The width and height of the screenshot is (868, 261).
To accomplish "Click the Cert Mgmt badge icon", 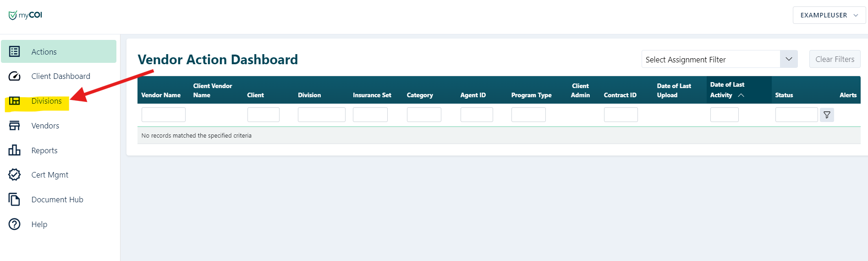I will click(x=15, y=175).
